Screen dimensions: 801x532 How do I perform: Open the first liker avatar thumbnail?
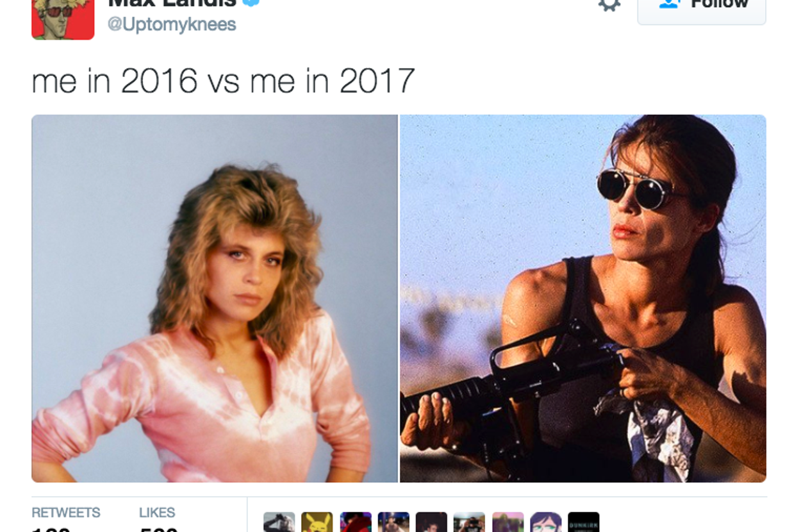tap(279, 522)
